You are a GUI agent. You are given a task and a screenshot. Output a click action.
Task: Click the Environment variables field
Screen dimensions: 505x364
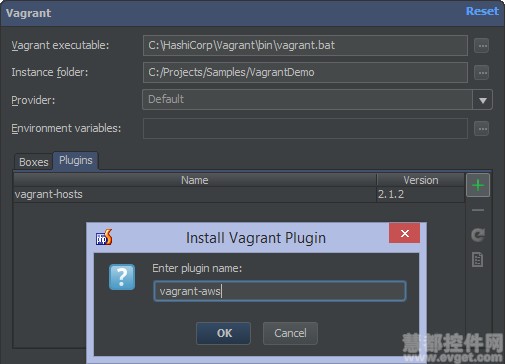[x=305, y=128]
